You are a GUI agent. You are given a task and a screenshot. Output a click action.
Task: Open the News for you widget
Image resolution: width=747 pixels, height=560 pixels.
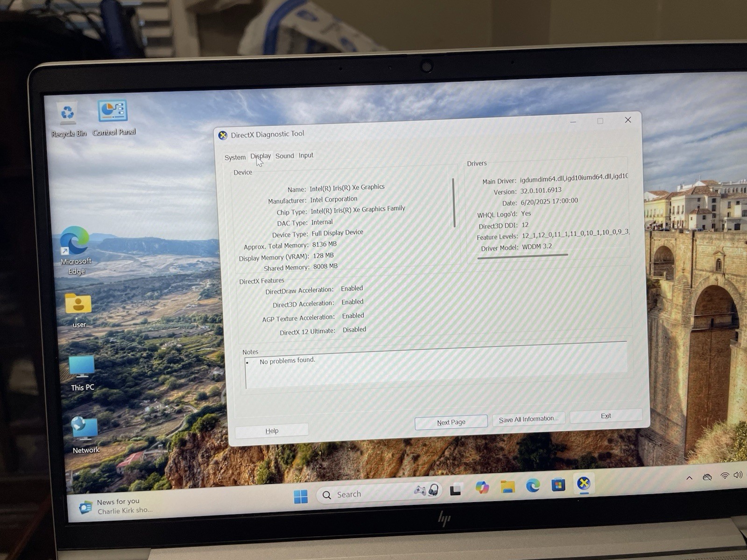(x=115, y=506)
